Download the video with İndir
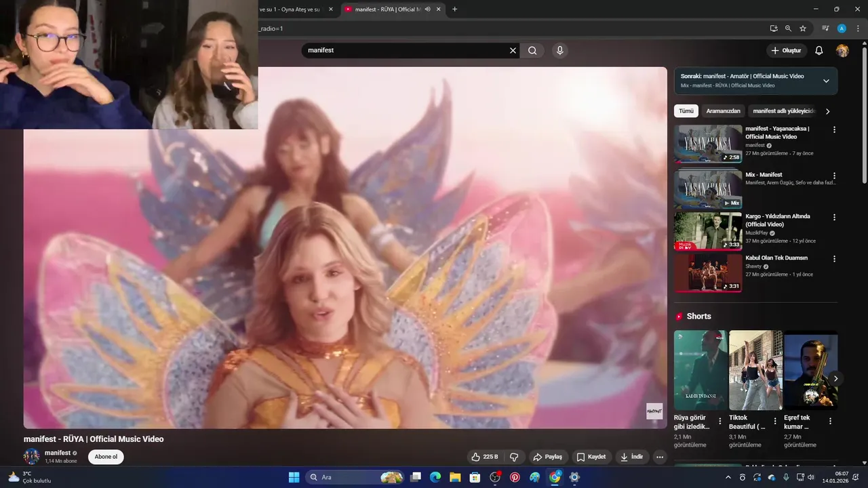 pos(631,457)
